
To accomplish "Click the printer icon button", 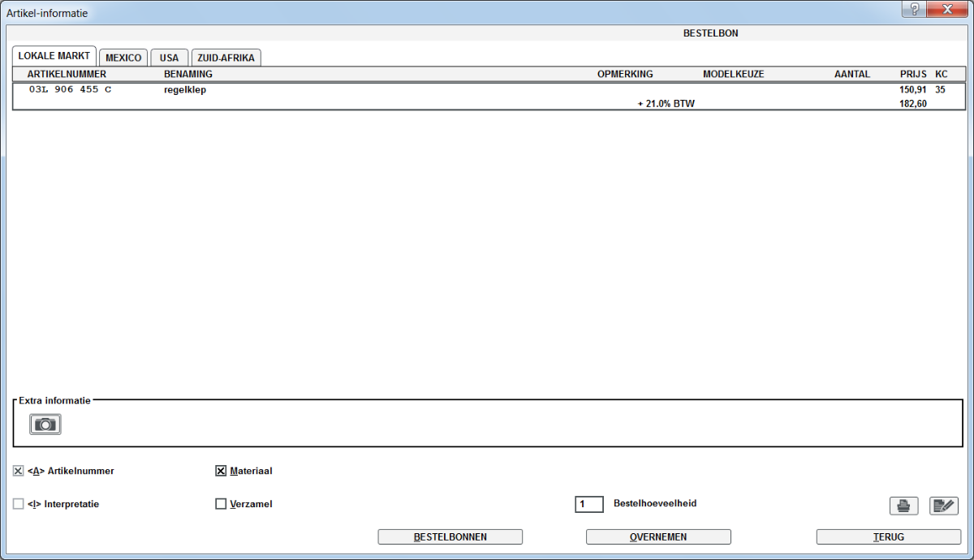I will (903, 506).
